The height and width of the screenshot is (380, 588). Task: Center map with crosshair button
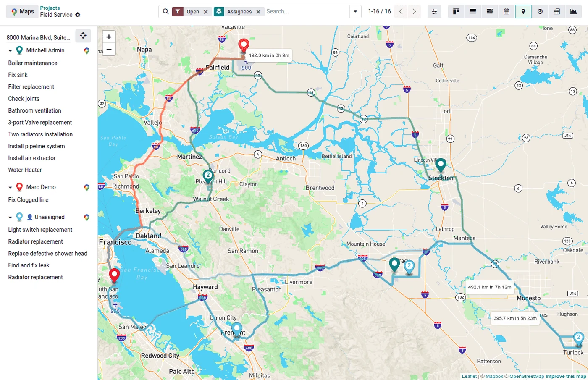pyautogui.click(x=83, y=36)
